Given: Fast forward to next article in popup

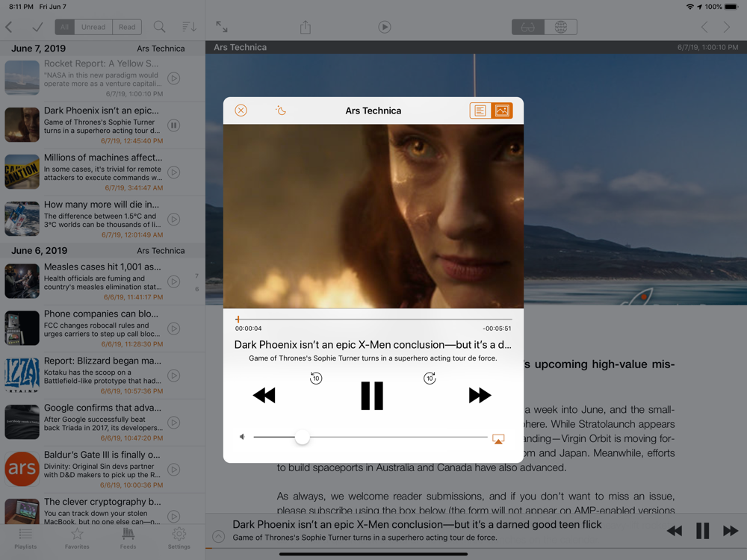Looking at the screenshot, I should point(480,395).
